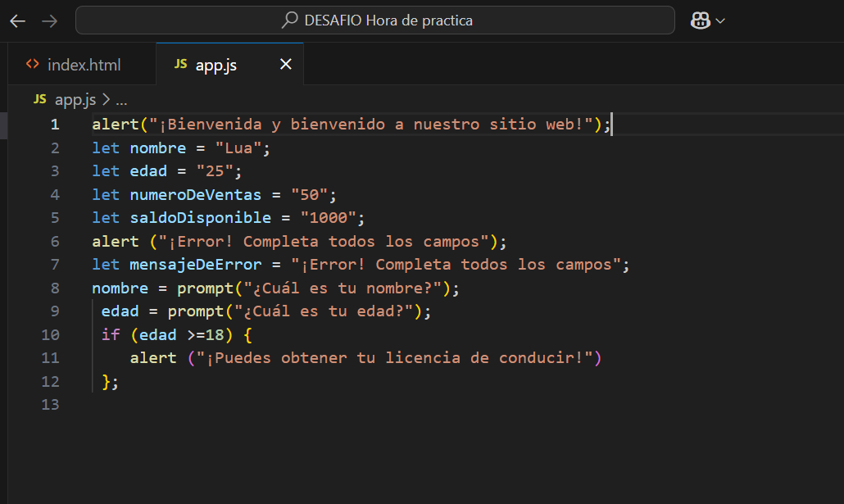Open the DESAFIO Hora de practica search bar
This screenshot has width=844, height=504.
click(375, 20)
